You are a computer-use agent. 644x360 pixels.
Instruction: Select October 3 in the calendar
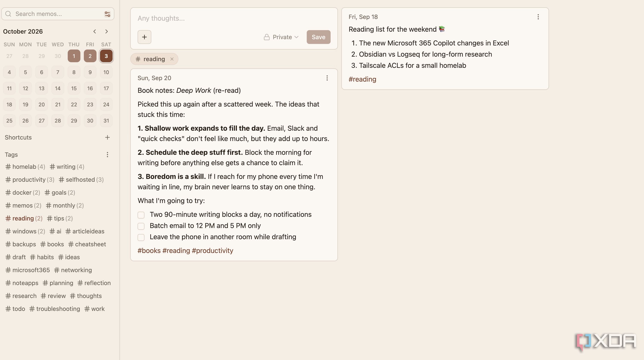pos(106,56)
